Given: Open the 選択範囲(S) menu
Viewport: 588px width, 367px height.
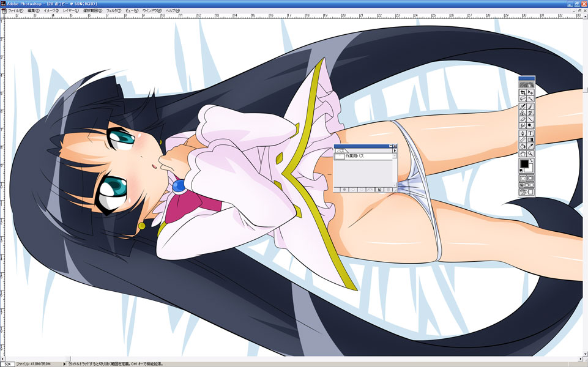Looking at the screenshot, I should coord(92,11).
